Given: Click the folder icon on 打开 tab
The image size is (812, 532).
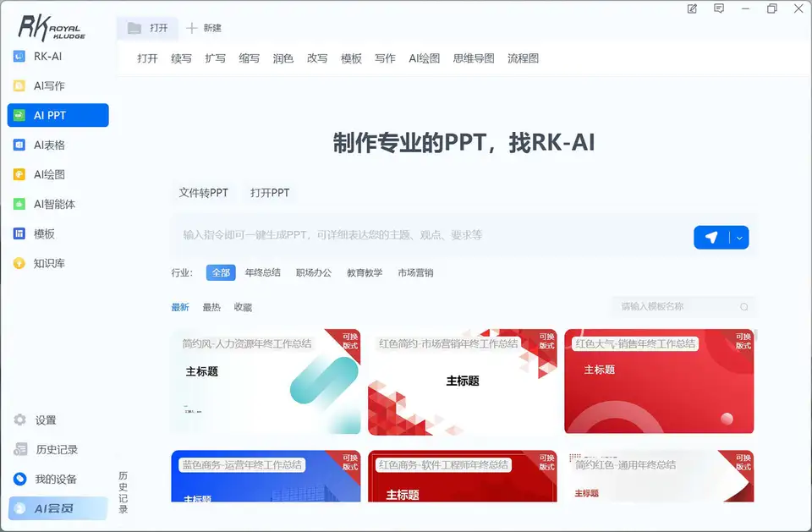Looking at the screenshot, I should click(x=134, y=28).
